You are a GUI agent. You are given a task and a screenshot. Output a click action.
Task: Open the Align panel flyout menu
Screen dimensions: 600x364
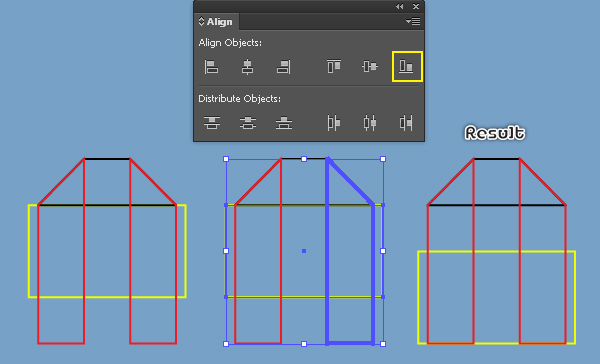pos(413,22)
